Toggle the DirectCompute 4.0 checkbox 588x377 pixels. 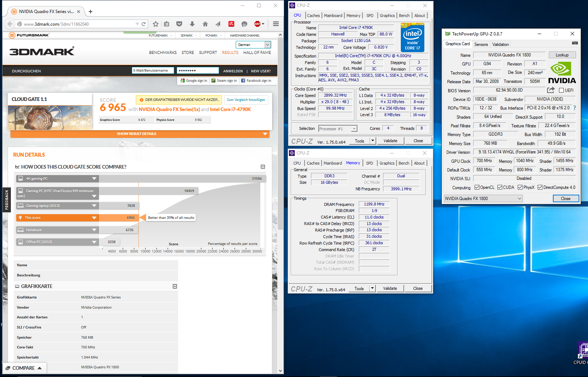540,187
